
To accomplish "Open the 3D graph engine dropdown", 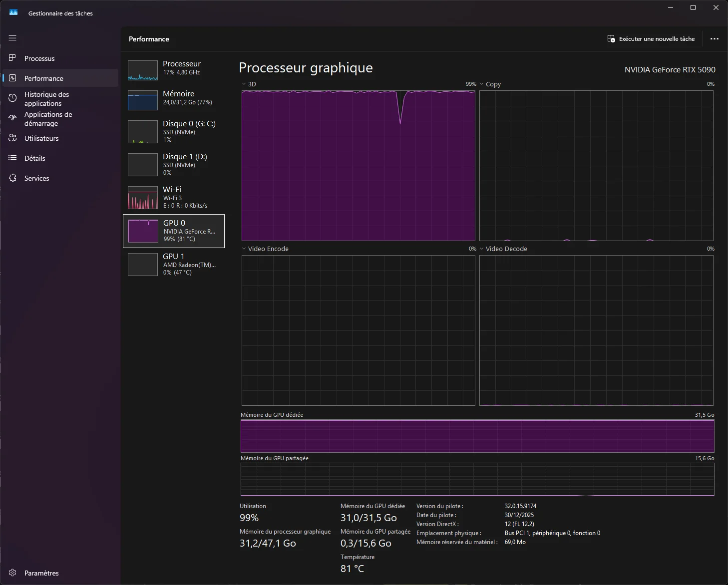I will [249, 84].
